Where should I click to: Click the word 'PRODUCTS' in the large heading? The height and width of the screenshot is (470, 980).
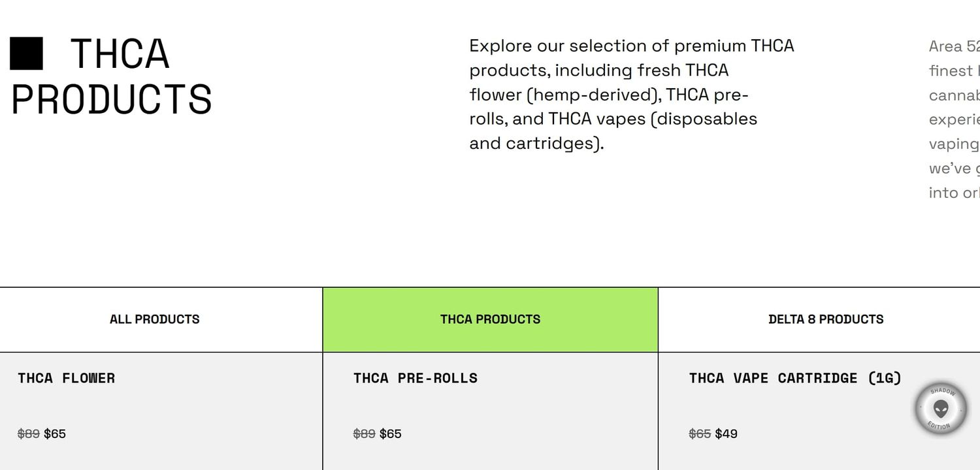(112, 100)
